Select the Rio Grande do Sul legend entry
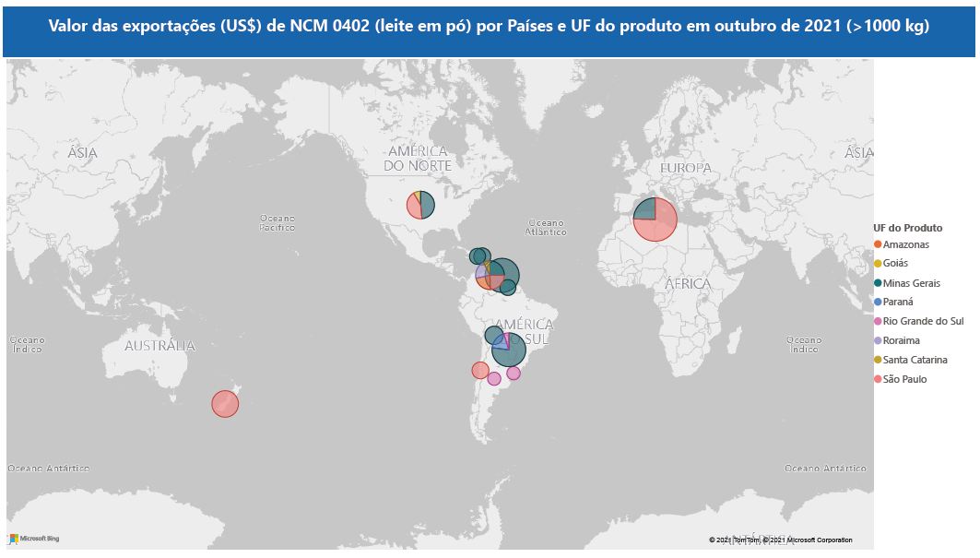The height and width of the screenshot is (558, 980). click(x=919, y=321)
